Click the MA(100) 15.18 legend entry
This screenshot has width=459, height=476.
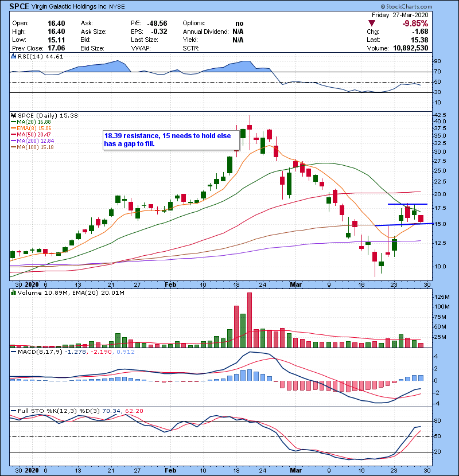pos(33,147)
